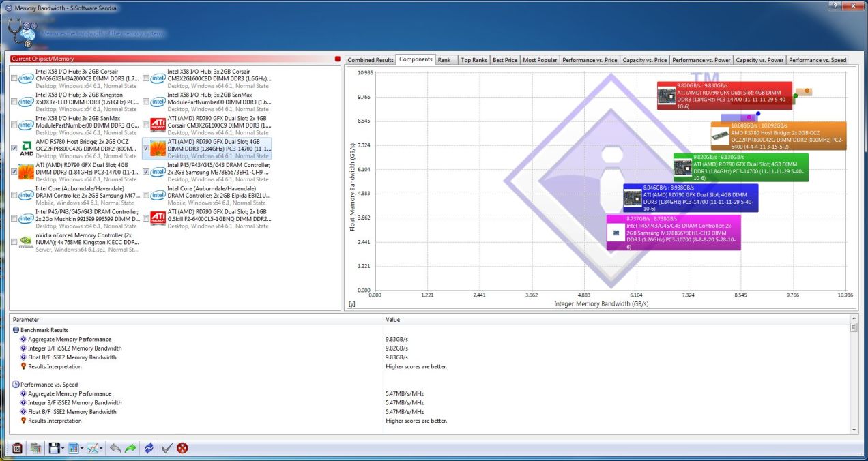Viewport: 868px width, 461px height.
Task: Click the [y] axis toggle under the chart
Action: pyautogui.click(x=352, y=303)
